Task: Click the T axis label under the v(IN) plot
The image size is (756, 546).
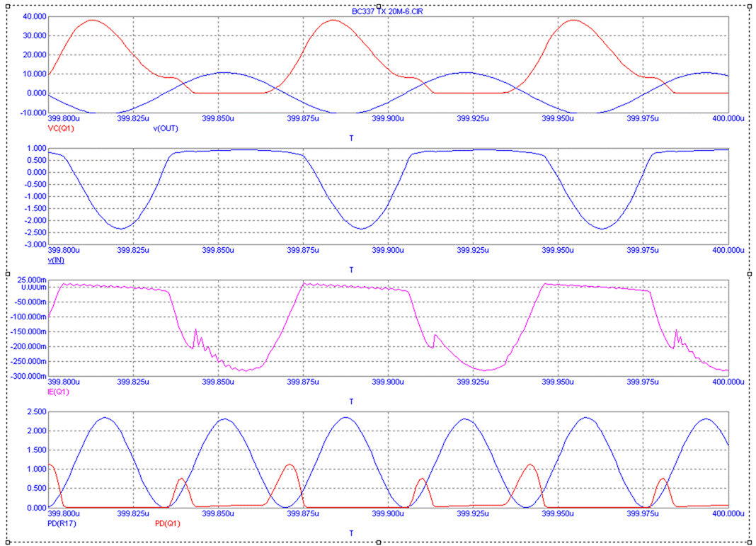Action: click(352, 270)
